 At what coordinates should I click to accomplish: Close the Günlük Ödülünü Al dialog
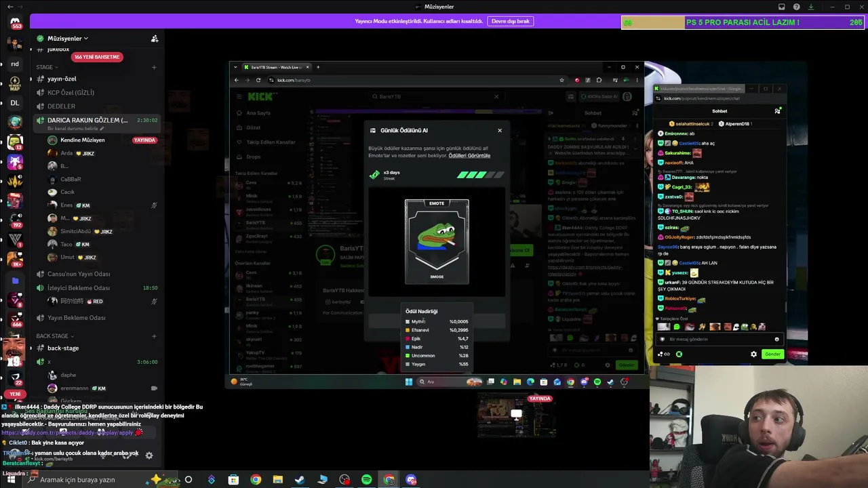500,130
